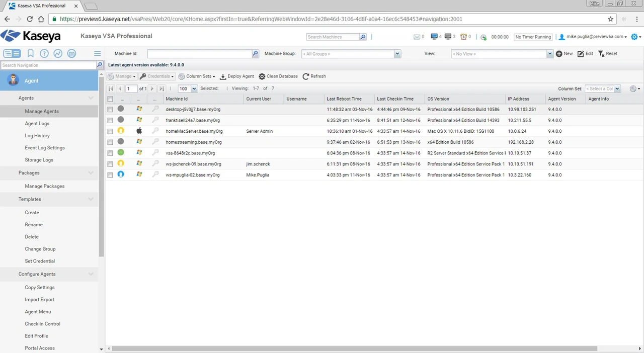
Task: Select Manage Packages in navigation menu
Action: [x=45, y=187]
